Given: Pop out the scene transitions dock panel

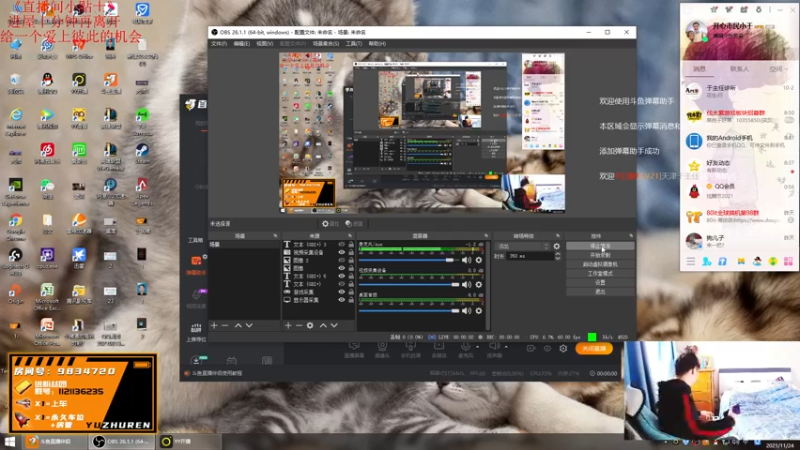Looking at the screenshot, I should pos(558,236).
